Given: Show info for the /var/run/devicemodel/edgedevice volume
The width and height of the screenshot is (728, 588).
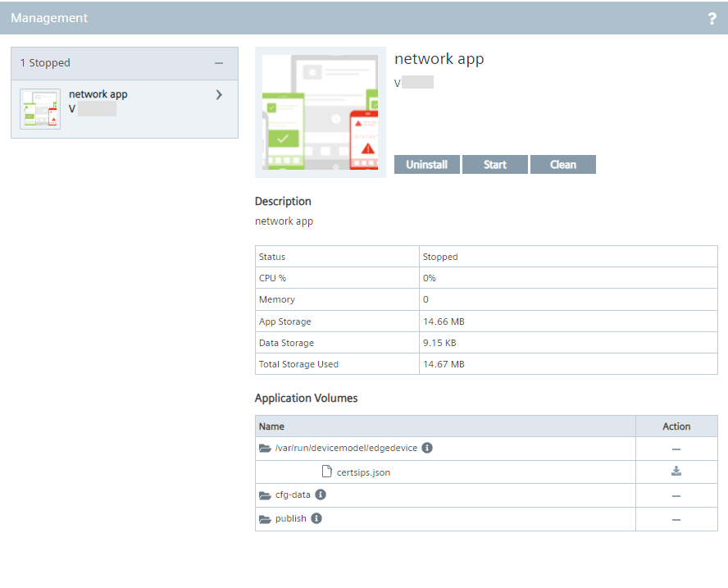Looking at the screenshot, I should coord(427,449).
